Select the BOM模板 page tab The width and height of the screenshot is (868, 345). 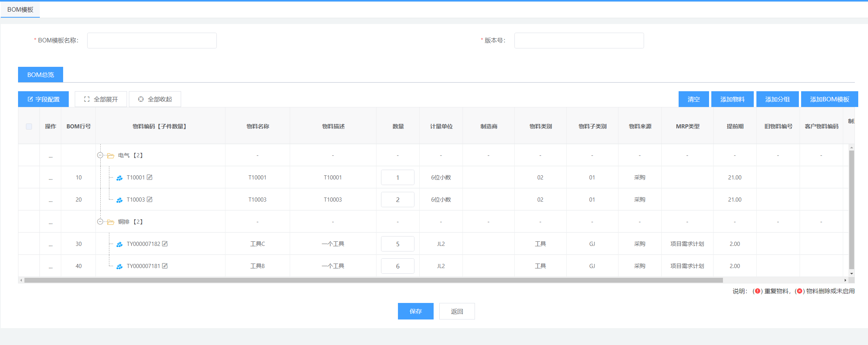(x=20, y=9)
